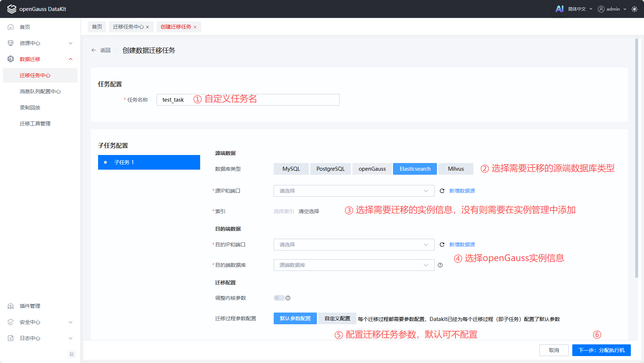Collapse the sidebar with the bottom toggle icon
644x363 pixels.
[72, 354]
